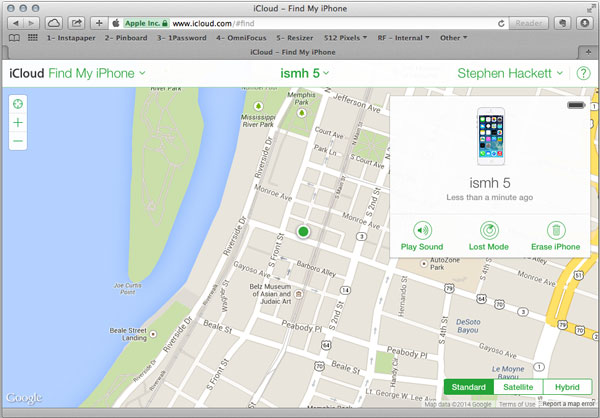
Task: Go back with Safari back arrow
Action: click(x=15, y=23)
